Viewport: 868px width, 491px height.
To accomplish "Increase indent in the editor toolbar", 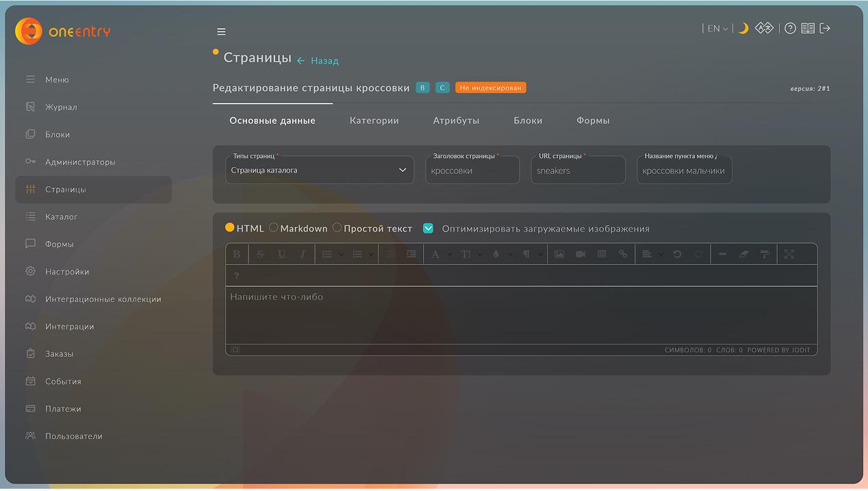I will pos(411,254).
